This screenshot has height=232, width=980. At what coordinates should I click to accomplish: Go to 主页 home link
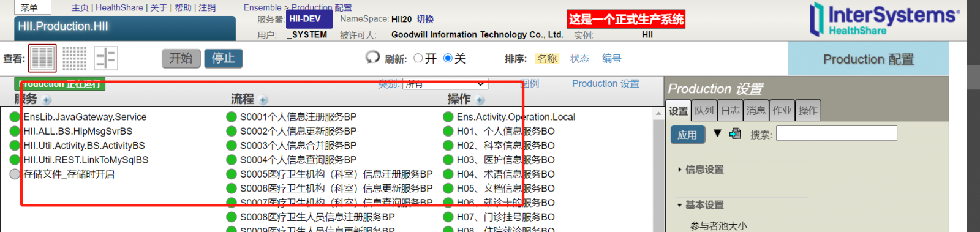coord(80,7)
